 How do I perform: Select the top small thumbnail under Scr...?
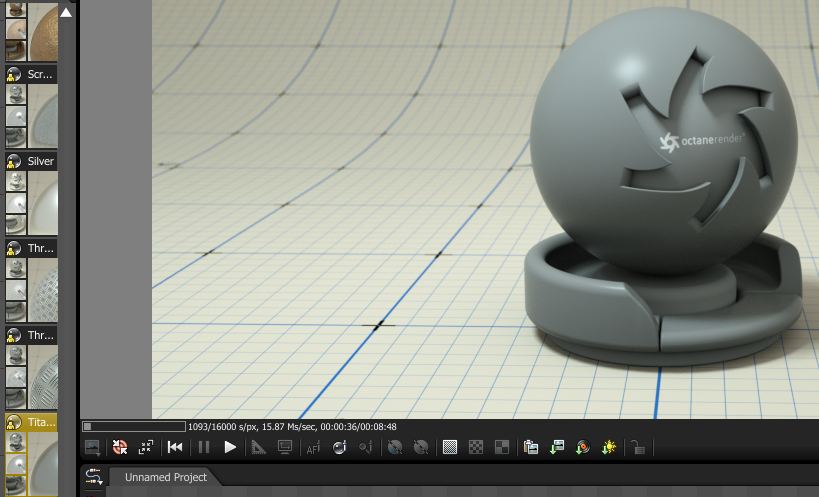[16, 94]
